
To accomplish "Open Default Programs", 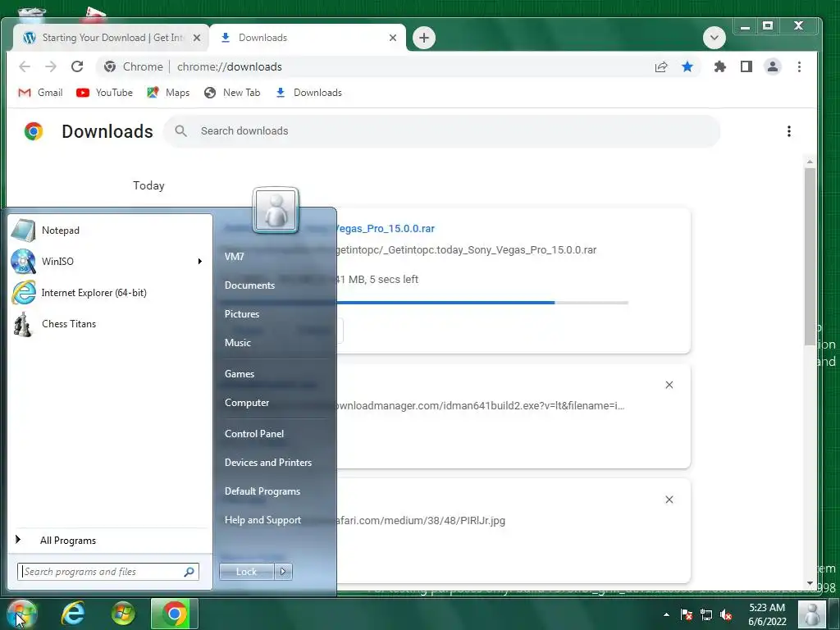I will coord(262,491).
